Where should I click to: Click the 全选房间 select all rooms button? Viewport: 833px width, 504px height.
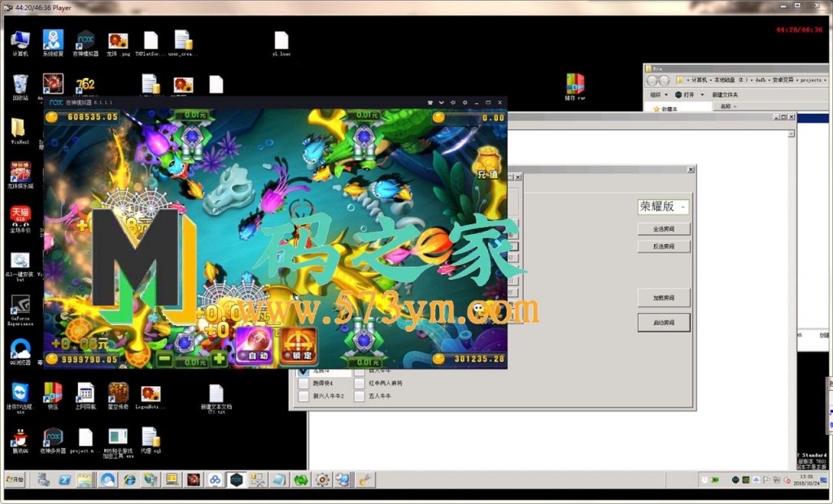tap(664, 229)
